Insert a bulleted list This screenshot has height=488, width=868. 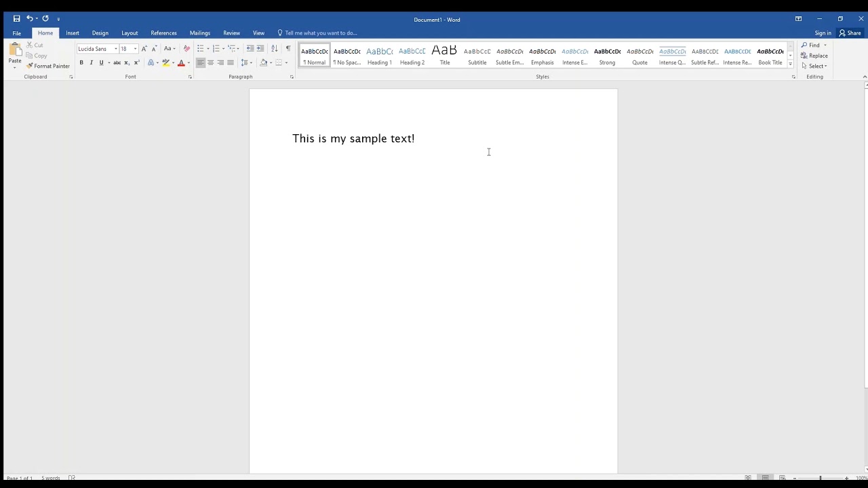tap(200, 49)
